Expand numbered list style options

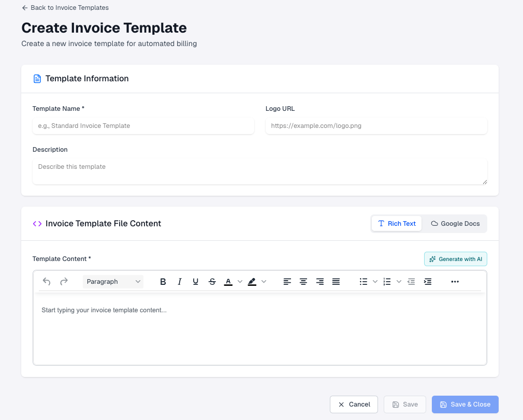pos(399,282)
